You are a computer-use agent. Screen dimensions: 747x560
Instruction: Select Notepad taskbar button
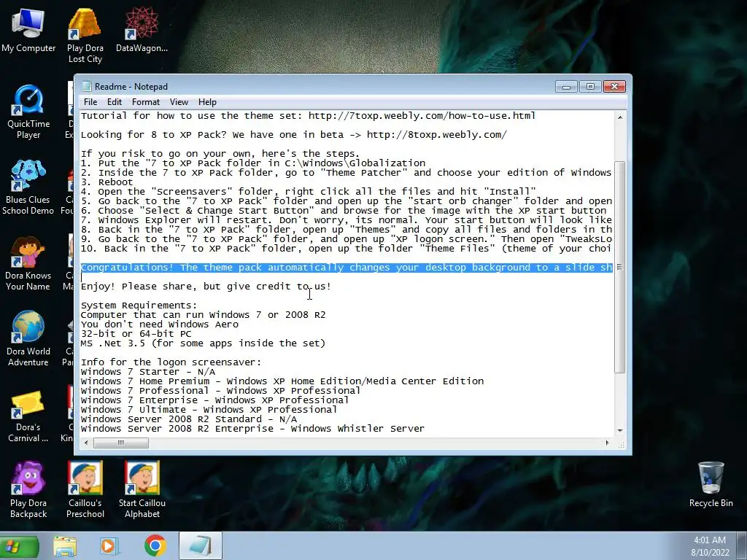coord(200,546)
